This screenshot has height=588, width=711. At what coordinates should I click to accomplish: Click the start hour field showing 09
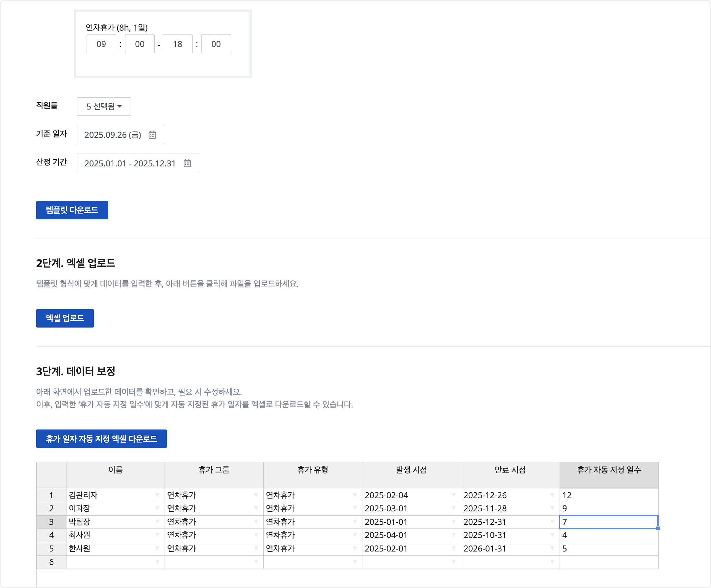tap(101, 44)
